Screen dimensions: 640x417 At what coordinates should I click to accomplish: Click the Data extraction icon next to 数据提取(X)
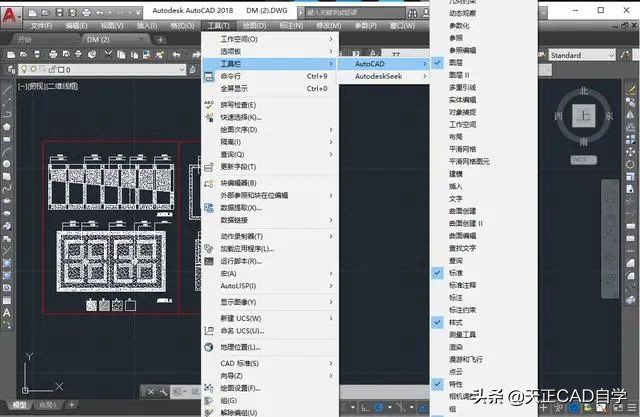[x=209, y=208]
